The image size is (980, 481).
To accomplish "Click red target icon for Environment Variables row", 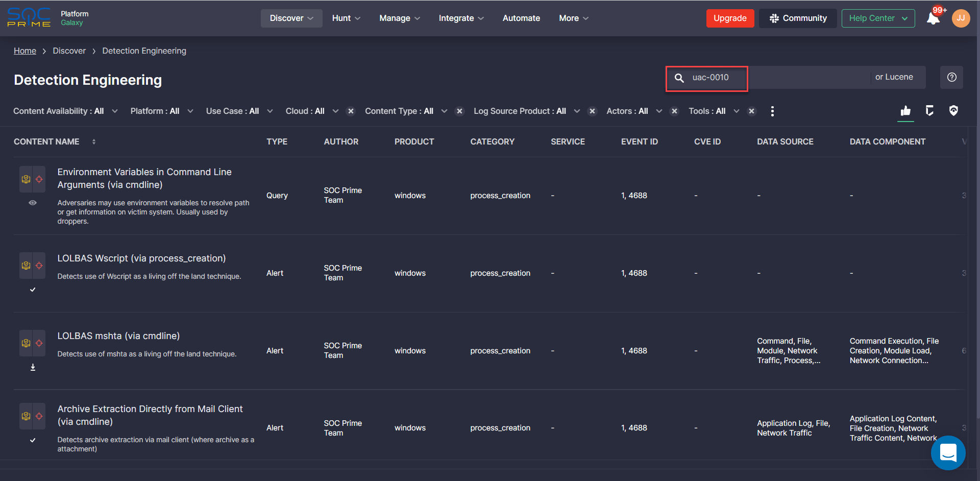I will (39, 179).
